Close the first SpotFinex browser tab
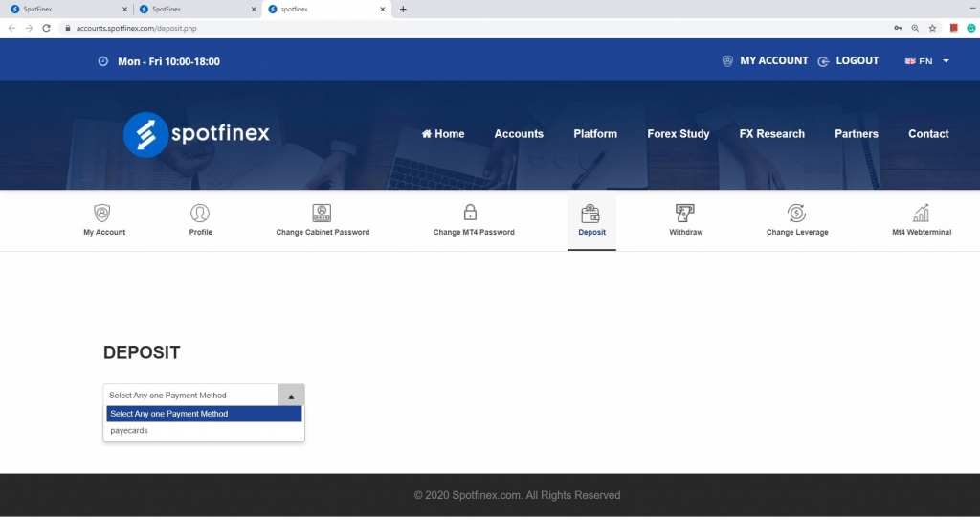This screenshot has width=980, height=520. pyautogui.click(x=125, y=10)
